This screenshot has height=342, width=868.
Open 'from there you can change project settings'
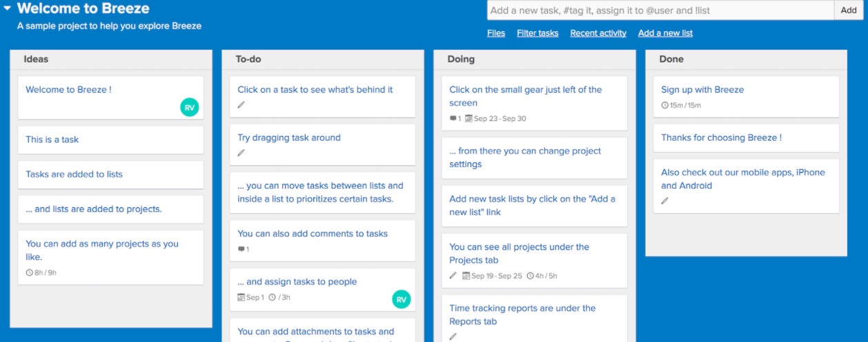tap(534, 158)
